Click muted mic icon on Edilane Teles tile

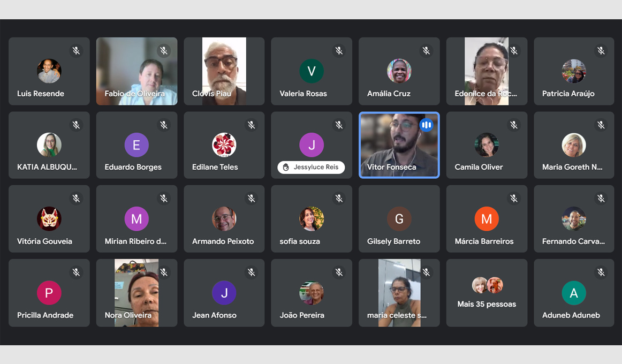click(x=252, y=125)
